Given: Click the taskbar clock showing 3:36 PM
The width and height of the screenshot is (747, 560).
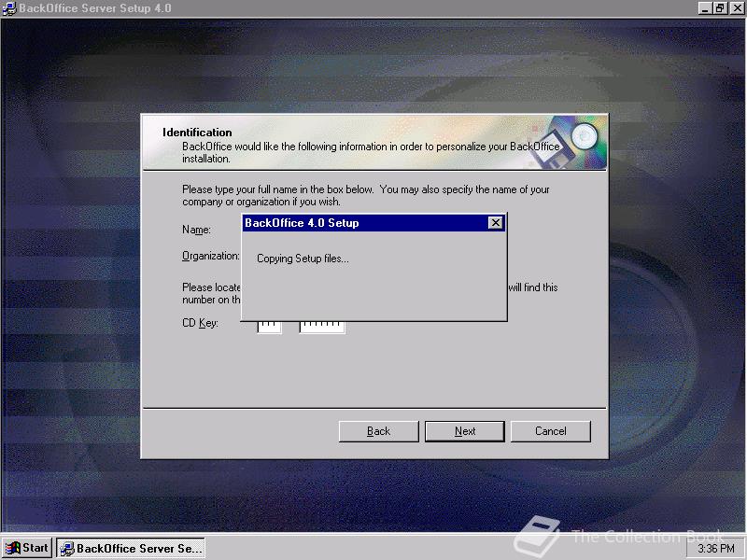Looking at the screenshot, I should (716, 549).
